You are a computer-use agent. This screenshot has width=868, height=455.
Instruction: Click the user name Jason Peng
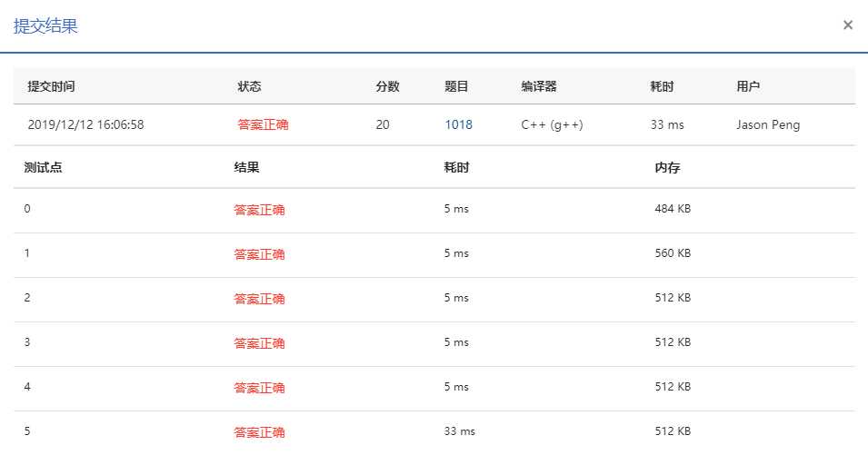point(768,124)
